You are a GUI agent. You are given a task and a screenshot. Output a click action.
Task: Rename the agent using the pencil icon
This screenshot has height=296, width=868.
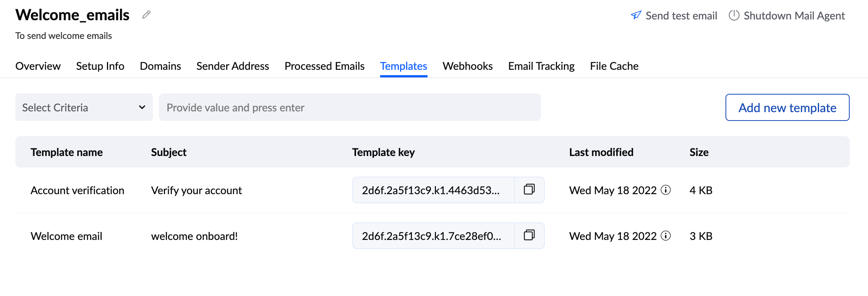point(145,14)
